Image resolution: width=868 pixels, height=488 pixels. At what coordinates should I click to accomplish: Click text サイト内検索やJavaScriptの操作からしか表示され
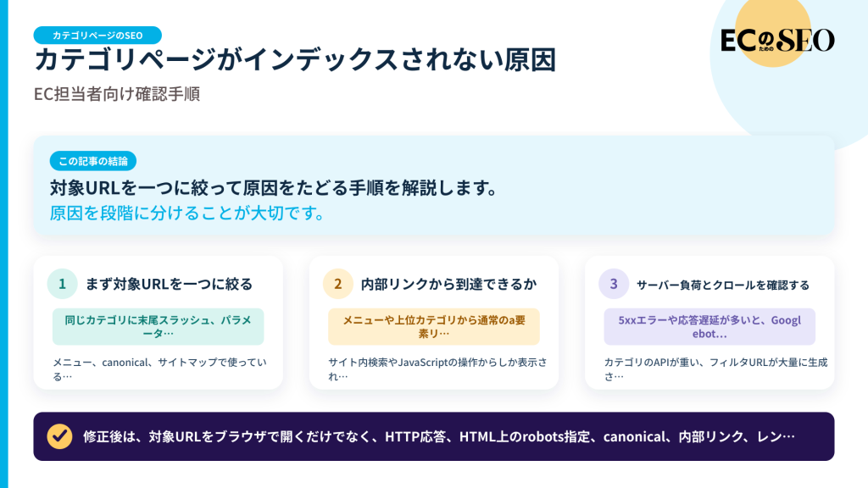coord(437,369)
